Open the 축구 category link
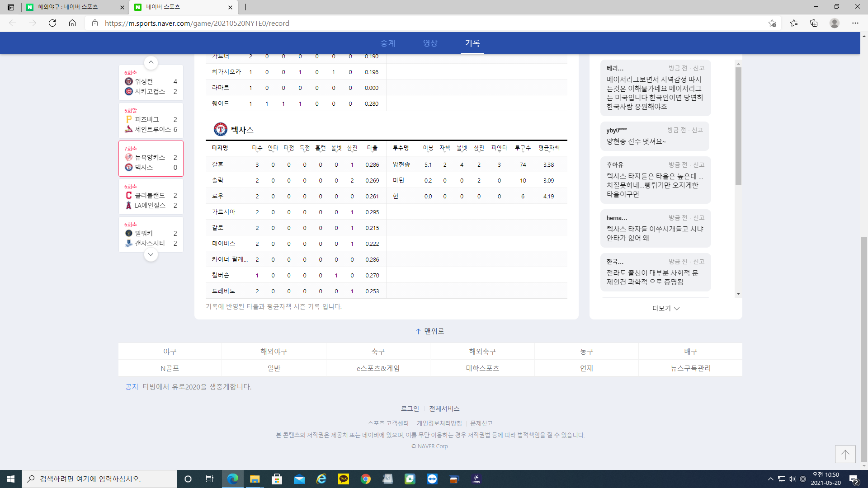This screenshot has height=488, width=868. [x=378, y=352]
